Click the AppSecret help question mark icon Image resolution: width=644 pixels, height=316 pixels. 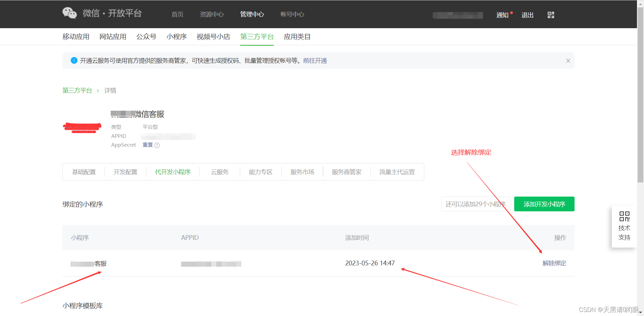pos(157,145)
